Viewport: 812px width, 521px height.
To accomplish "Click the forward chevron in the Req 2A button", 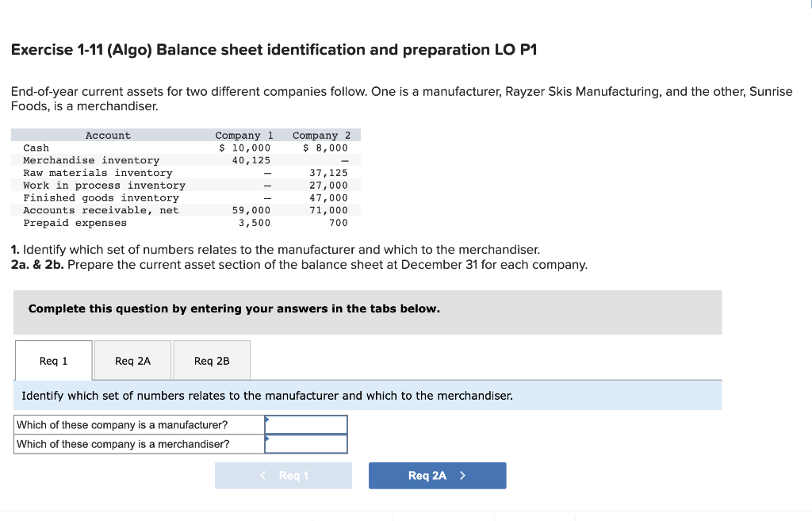I will [x=463, y=476].
